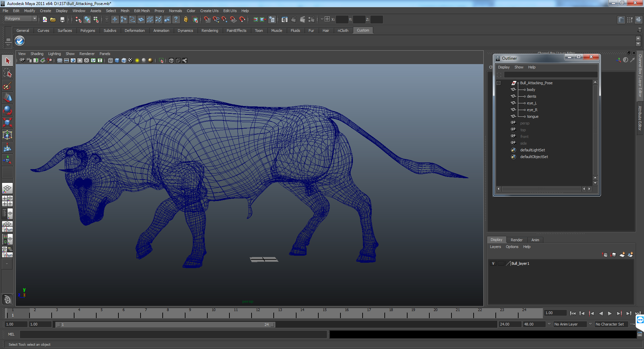The image size is (644, 349).
Task: Select the Scale tool cube icon
Action: pyautogui.click(x=7, y=123)
